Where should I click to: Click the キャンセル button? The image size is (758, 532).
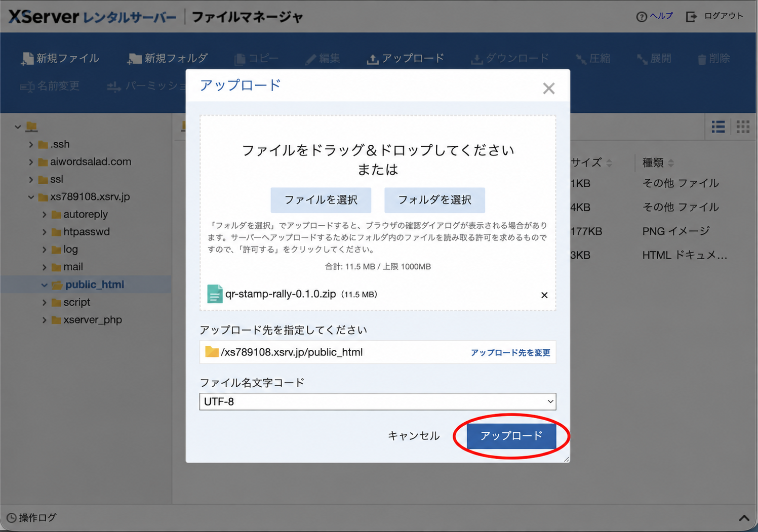pyautogui.click(x=414, y=436)
